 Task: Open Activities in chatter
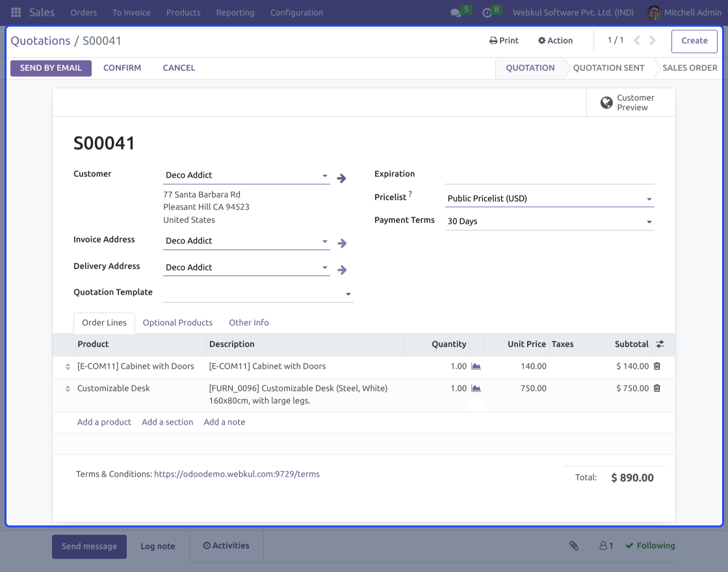[x=226, y=546]
